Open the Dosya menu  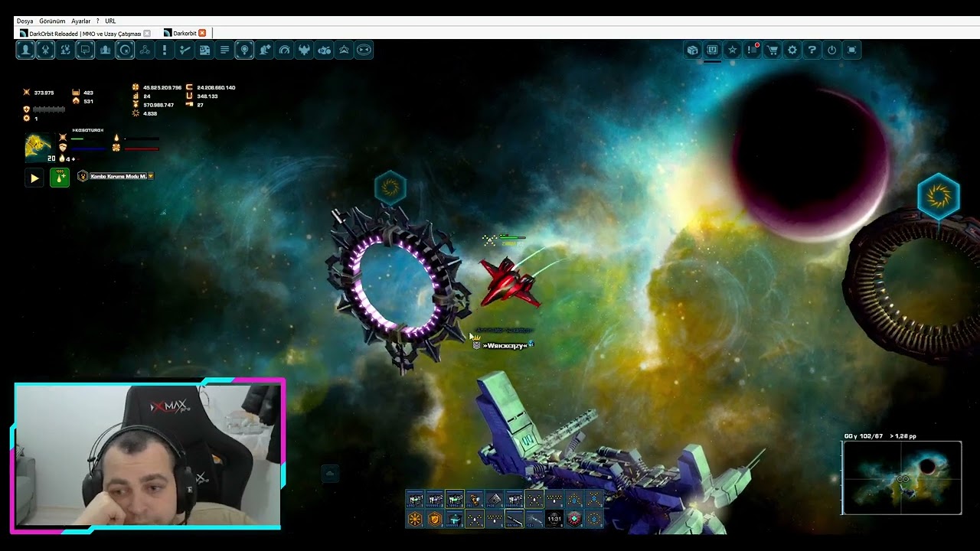pos(25,21)
